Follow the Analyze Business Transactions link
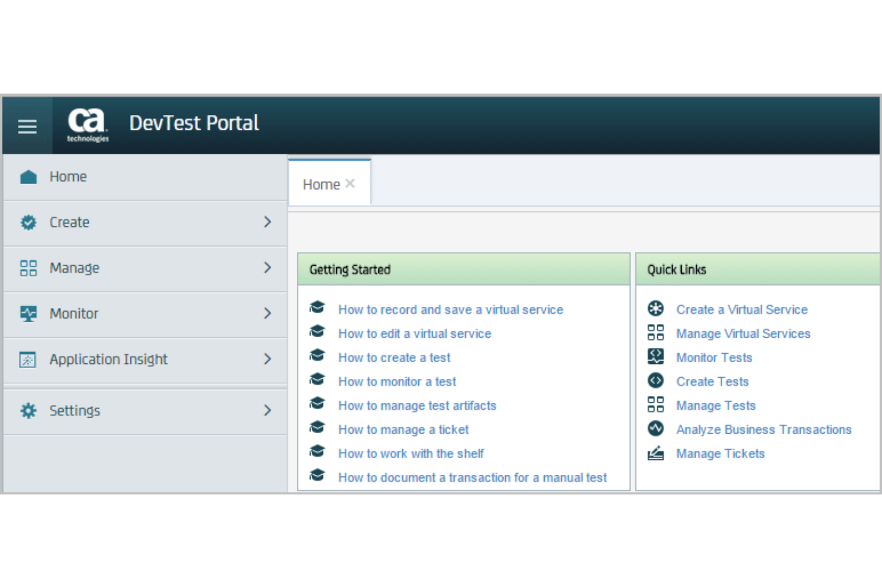 coord(764,430)
